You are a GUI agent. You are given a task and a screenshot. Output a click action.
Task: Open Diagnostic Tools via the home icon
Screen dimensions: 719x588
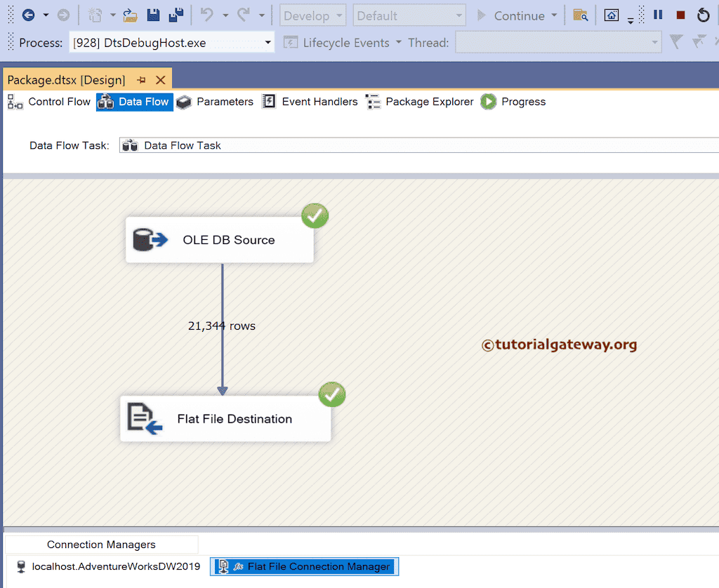612,14
